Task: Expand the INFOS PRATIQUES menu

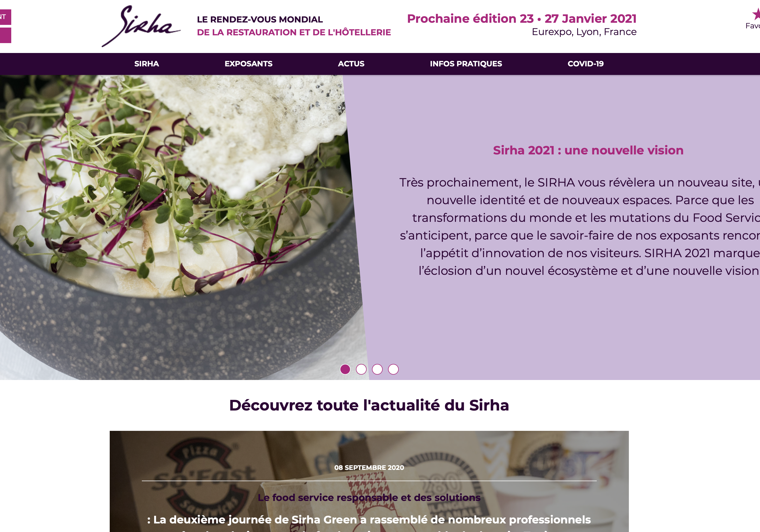Action: click(x=466, y=64)
